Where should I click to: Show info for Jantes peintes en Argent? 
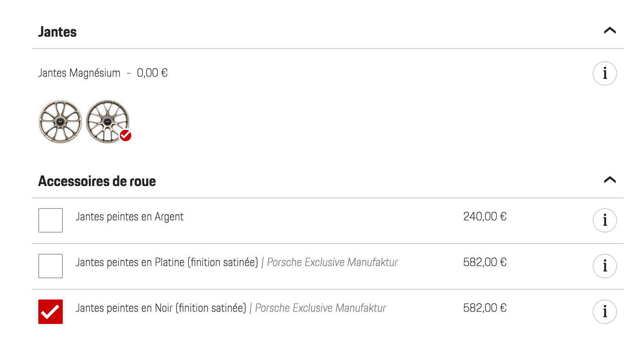coord(604,220)
